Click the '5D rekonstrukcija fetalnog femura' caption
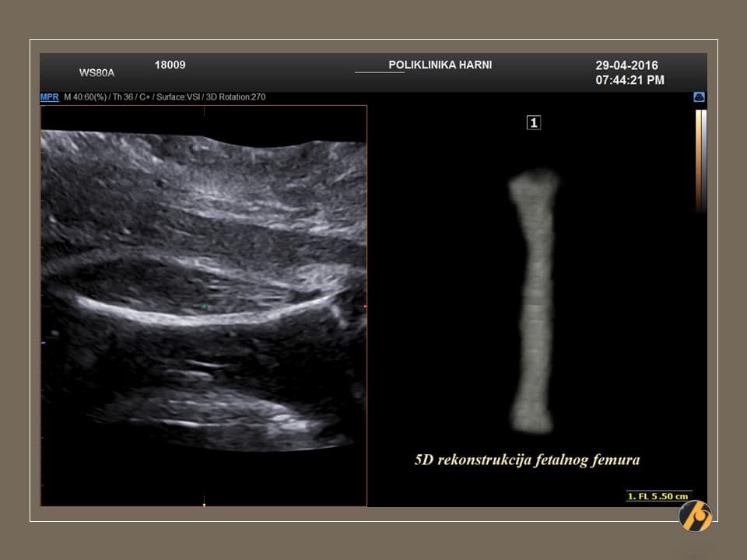This screenshot has height=560, width=747. click(527, 460)
